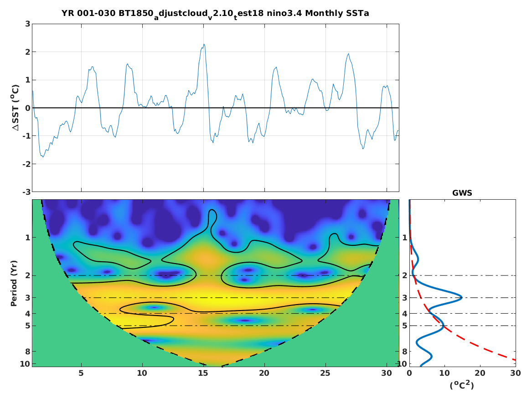This screenshot has height=399, width=532.
Task: Select tick label "-2" on the ΔSST axis
Action: coord(26,164)
